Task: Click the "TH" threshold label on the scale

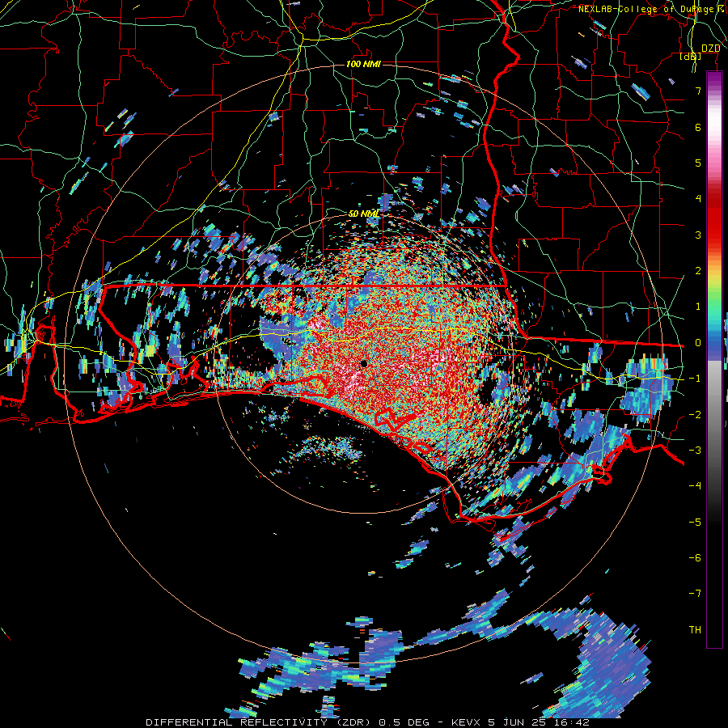Action: point(695,630)
